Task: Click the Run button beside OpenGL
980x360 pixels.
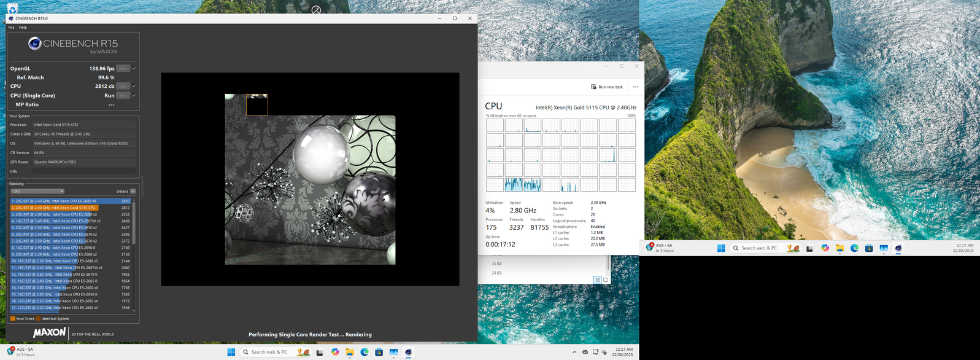Action: [x=123, y=68]
